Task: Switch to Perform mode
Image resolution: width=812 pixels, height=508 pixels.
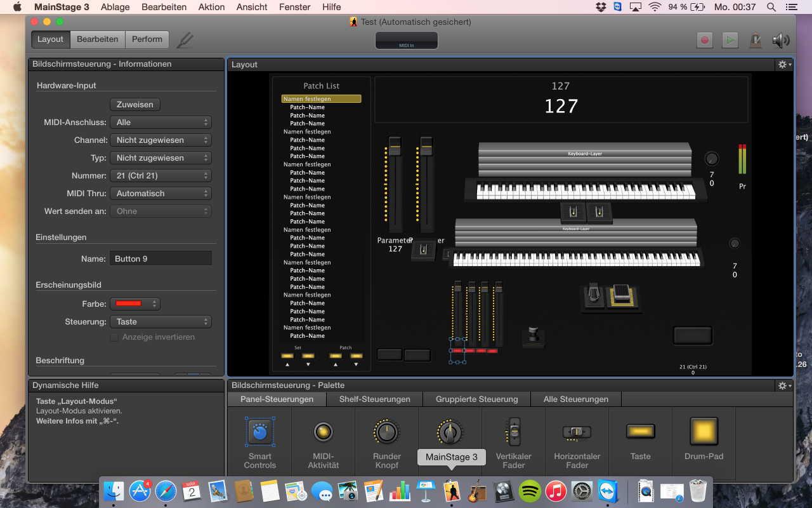Action: (147, 39)
